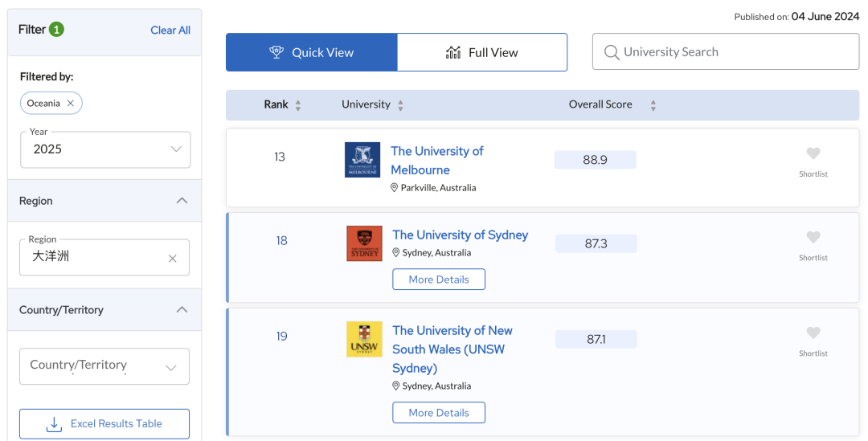
Task: Switch to Quick View tab
Action: pos(312,52)
